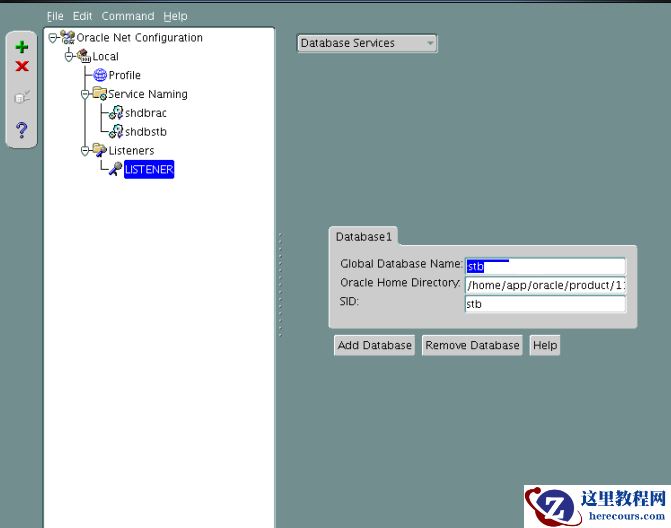
Task: Select the LISTENER tree item
Action: click(149, 169)
